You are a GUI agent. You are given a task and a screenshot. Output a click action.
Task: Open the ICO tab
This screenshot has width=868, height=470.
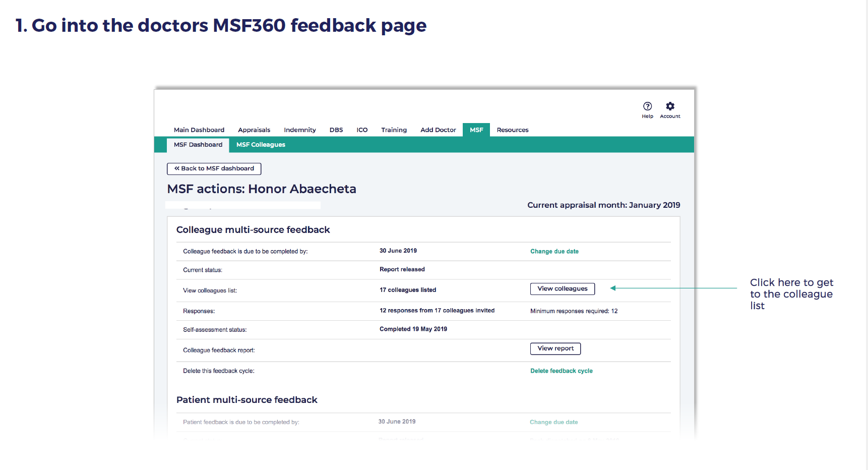362,130
